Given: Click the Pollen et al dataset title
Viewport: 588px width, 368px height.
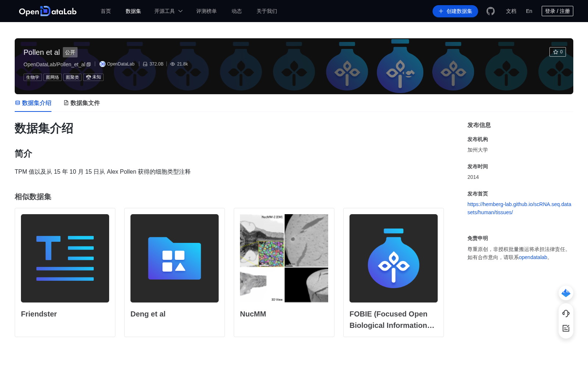Looking at the screenshot, I should point(42,52).
